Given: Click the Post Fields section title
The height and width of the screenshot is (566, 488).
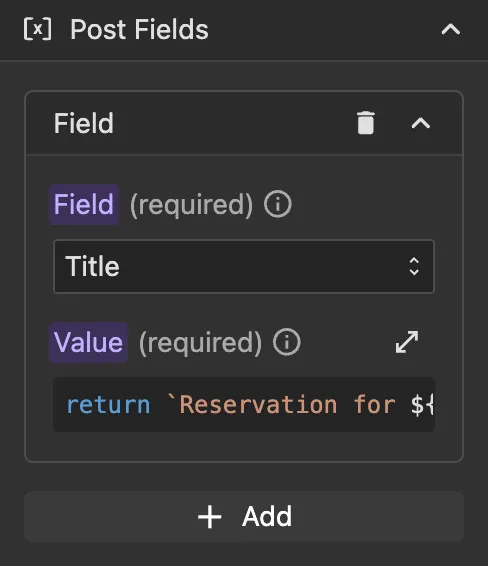Looking at the screenshot, I should pyautogui.click(x=139, y=29).
